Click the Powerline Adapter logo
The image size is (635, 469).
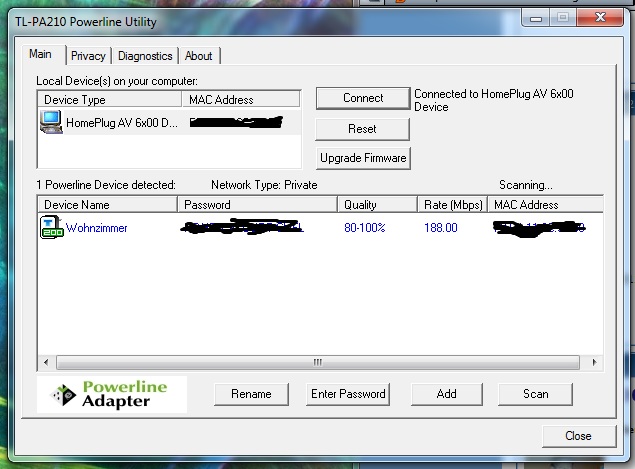[x=112, y=394]
